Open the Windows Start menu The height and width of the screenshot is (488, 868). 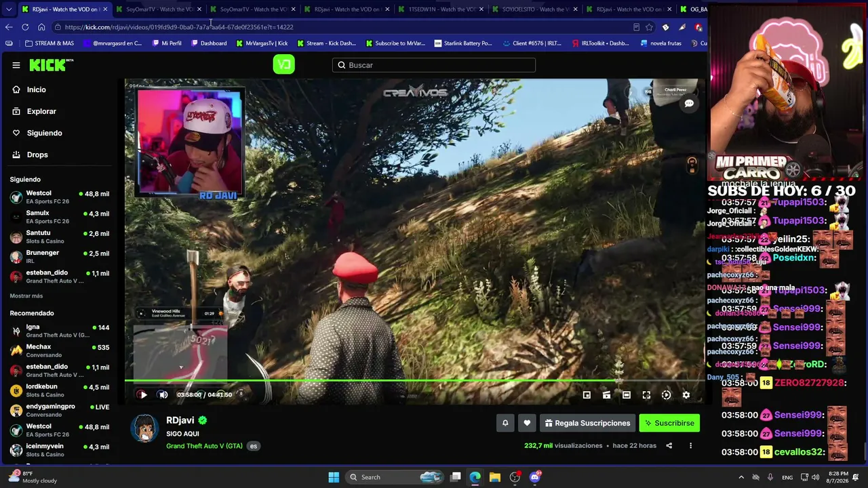click(x=334, y=477)
